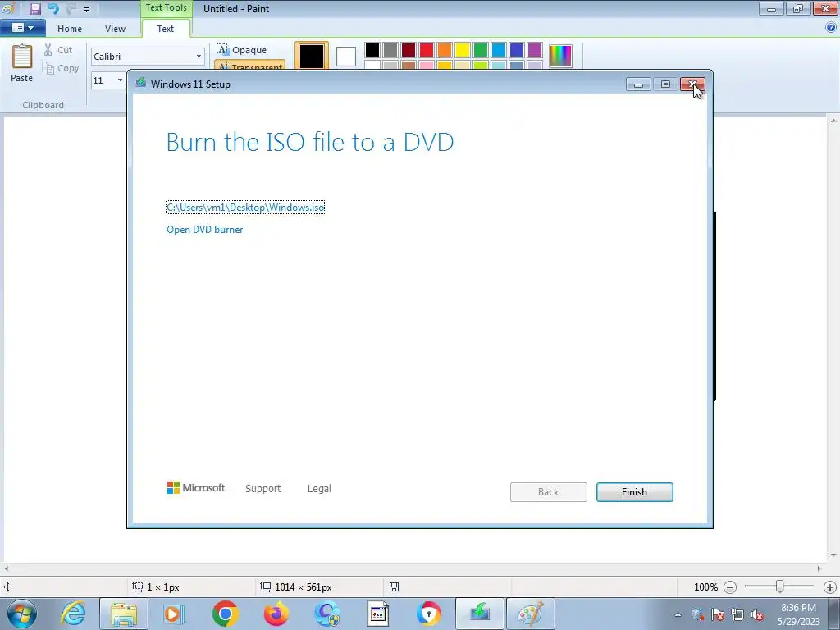Screen dimensions: 840x630
Task: Click the muted volume tray icon
Action: tap(757, 614)
